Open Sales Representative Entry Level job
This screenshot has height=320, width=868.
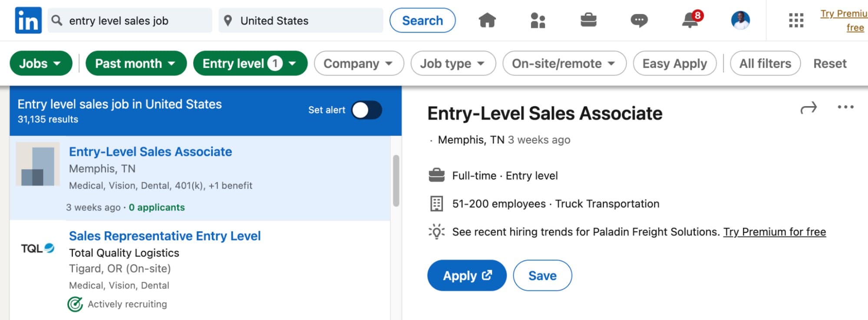click(165, 236)
